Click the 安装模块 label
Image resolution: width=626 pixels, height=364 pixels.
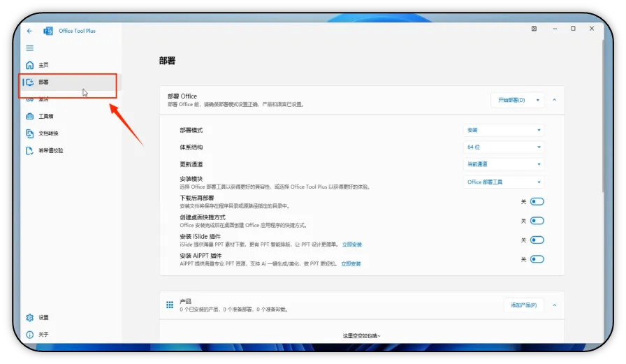(191, 179)
